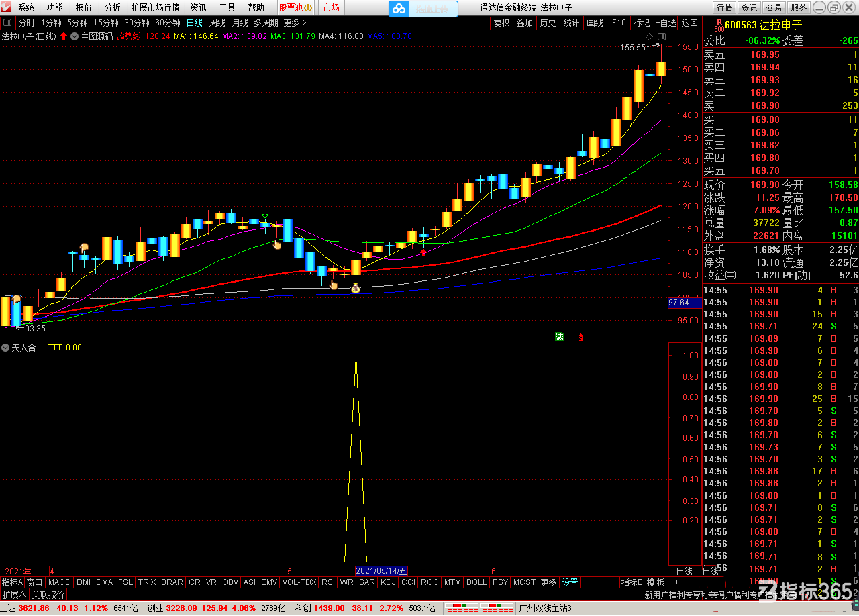859x616 pixels.
Task: Switch to 分时 intraday view
Action: tap(27, 23)
